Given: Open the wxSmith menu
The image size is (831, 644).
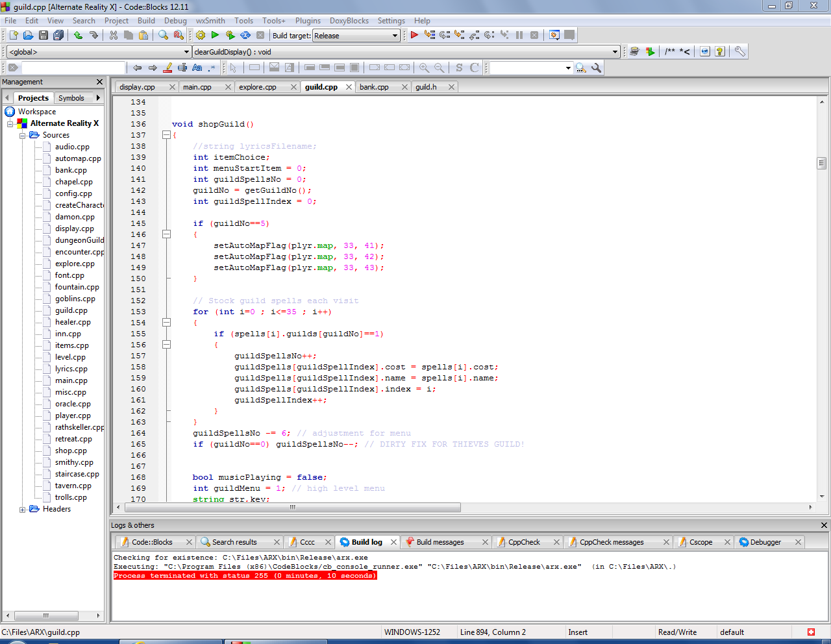Looking at the screenshot, I should [x=210, y=21].
